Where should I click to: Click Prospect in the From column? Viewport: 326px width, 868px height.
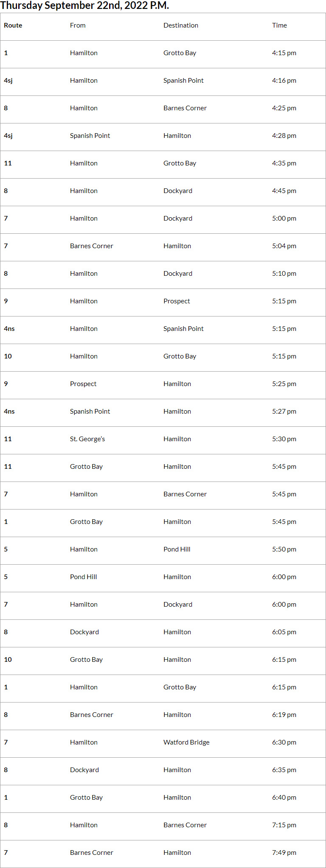tap(83, 384)
